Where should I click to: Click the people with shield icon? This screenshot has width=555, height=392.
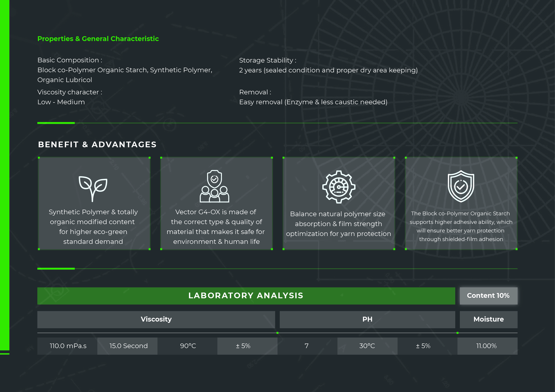pos(214,186)
